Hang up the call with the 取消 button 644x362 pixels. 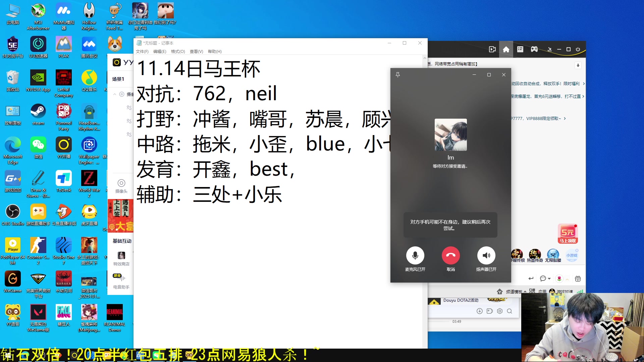[451, 256]
